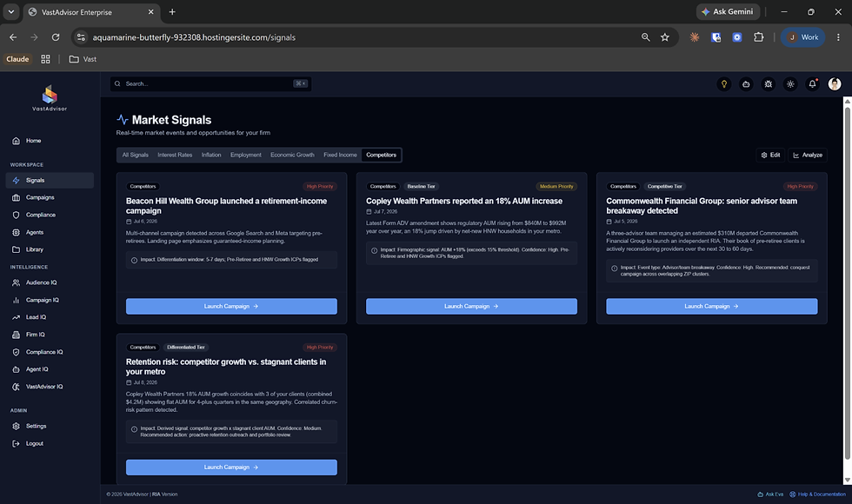Bookmark page with star icon

coord(664,36)
